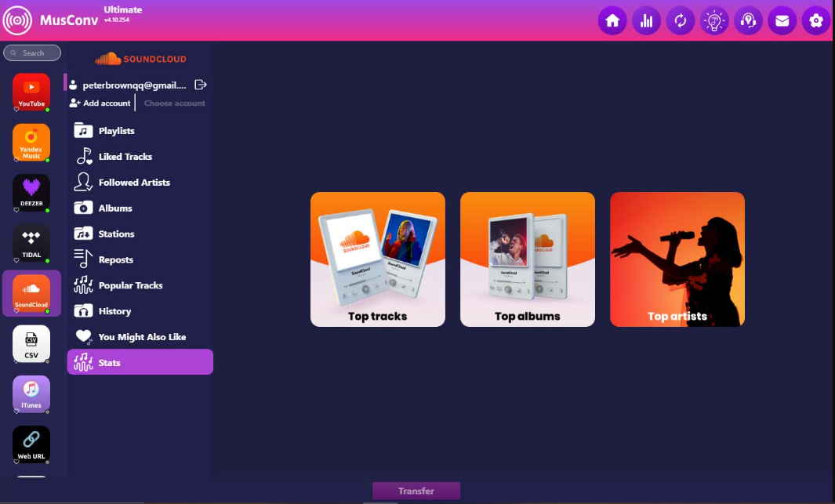Open Albums section
Image resolution: width=835 pixels, height=504 pixels.
[x=140, y=208]
